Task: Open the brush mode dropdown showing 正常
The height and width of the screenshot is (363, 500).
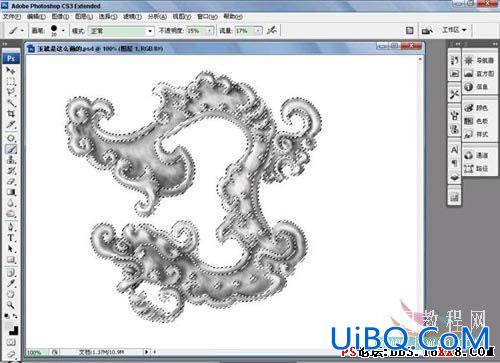Action: coord(121,31)
